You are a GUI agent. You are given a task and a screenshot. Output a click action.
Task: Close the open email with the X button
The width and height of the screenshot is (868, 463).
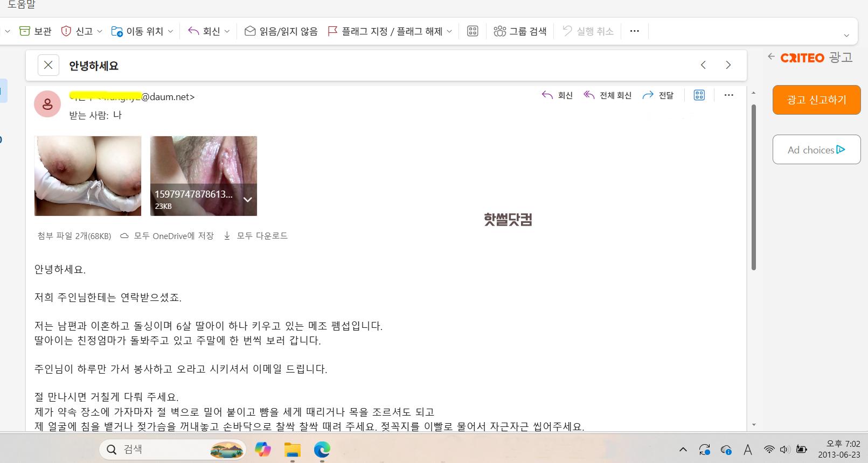(48, 65)
